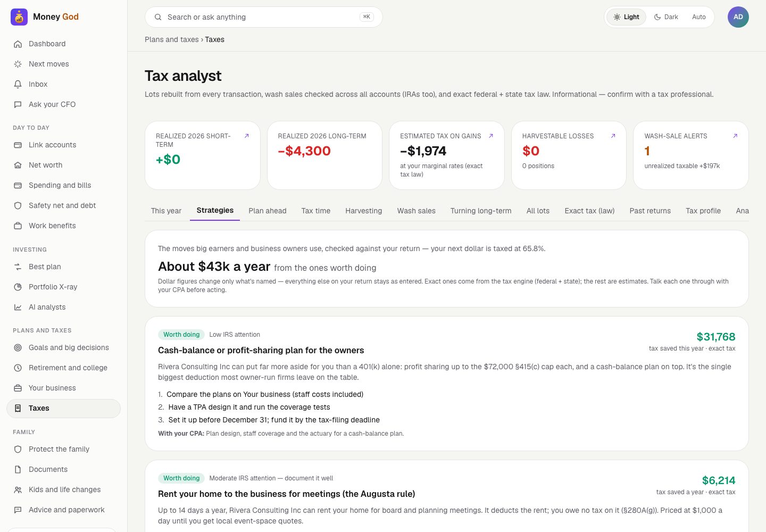
Task: Click the Ask your CFO chat icon
Action: [18, 104]
